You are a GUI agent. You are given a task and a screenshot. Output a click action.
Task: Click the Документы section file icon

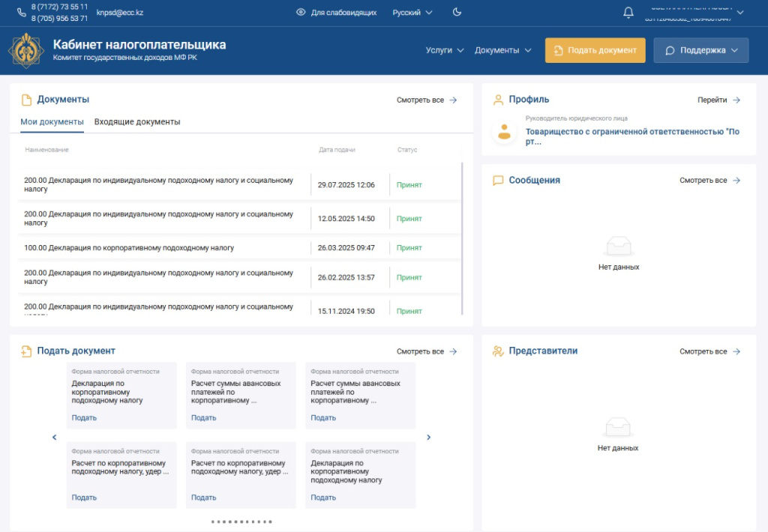[26, 100]
